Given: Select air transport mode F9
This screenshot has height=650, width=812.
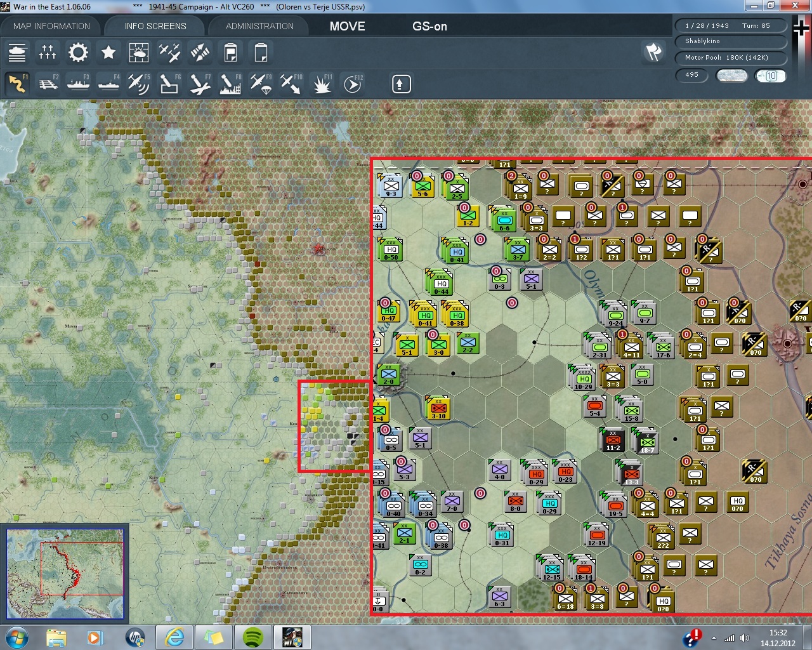Looking at the screenshot, I should (261, 84).
